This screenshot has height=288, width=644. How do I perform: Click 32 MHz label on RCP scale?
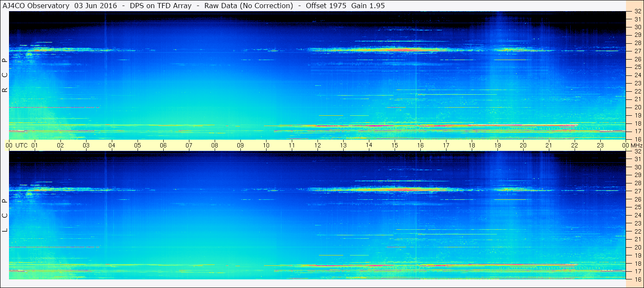[x=637, y=11]
